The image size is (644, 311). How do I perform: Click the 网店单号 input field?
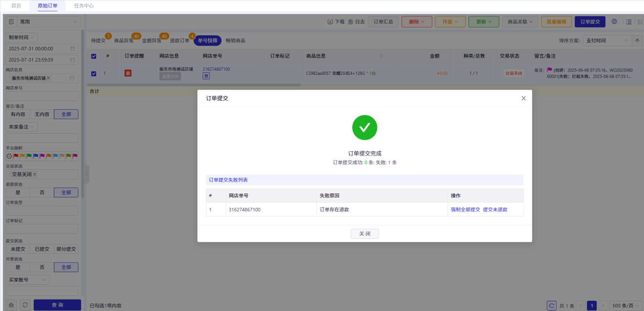pyautogui.click(x=42, y=96)
